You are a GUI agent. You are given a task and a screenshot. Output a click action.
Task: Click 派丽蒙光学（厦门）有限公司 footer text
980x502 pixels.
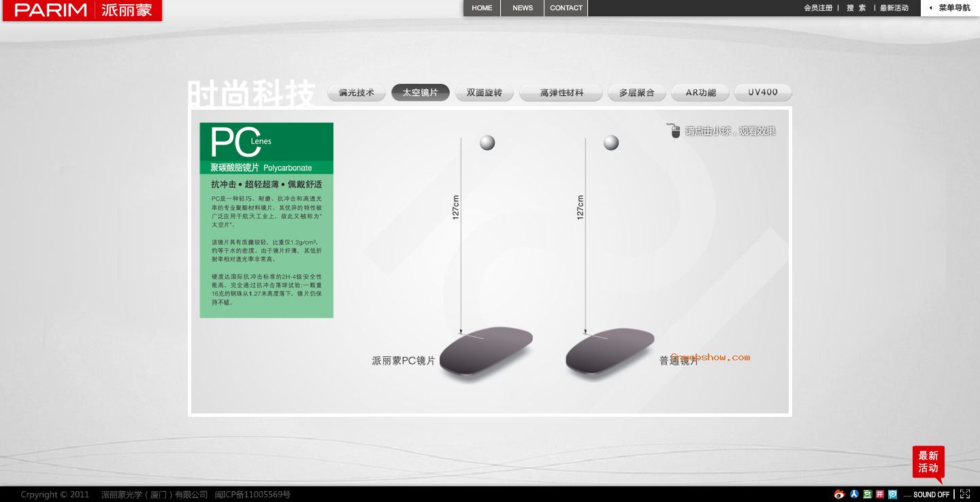click(154, 495)
